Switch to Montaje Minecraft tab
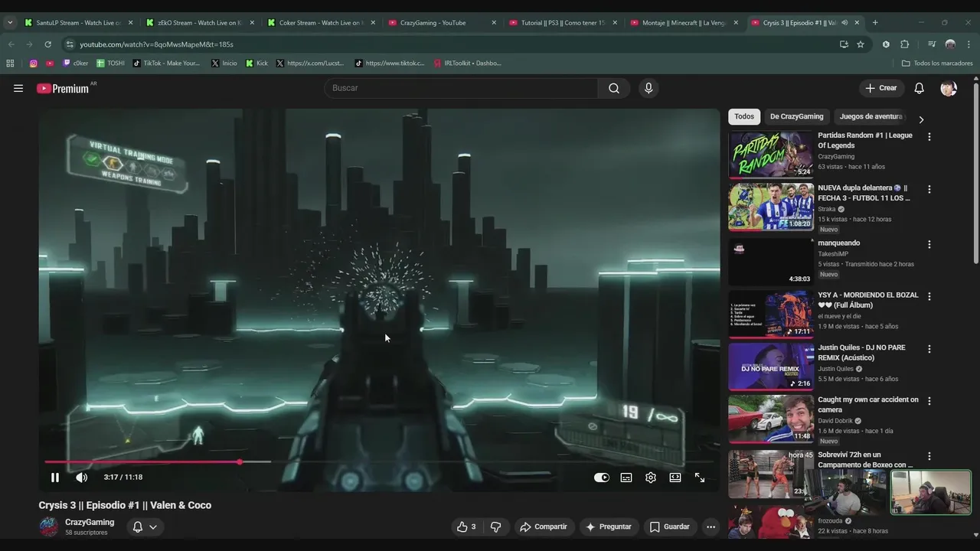The image size is (980, 551). click(684, 23)
